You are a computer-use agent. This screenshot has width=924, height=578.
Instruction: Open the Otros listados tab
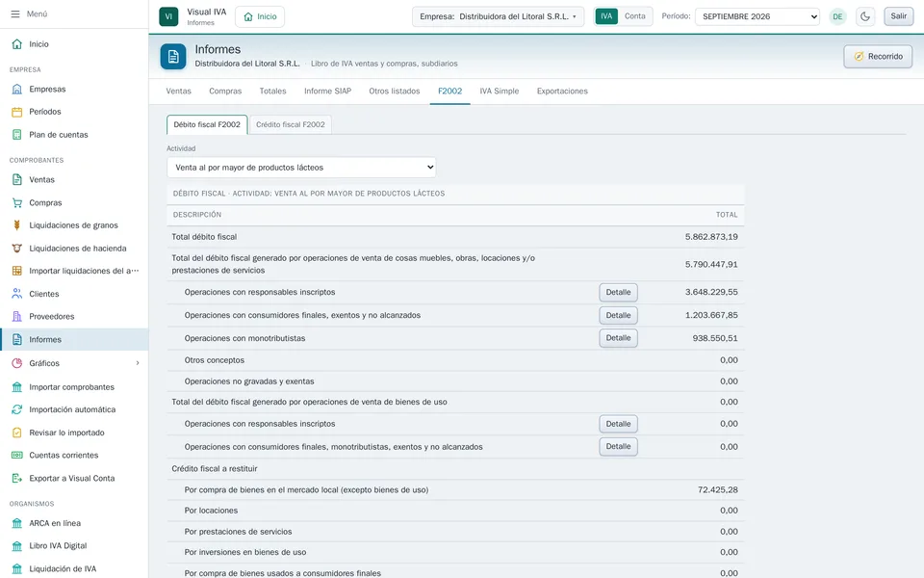[x=395, y=91]
